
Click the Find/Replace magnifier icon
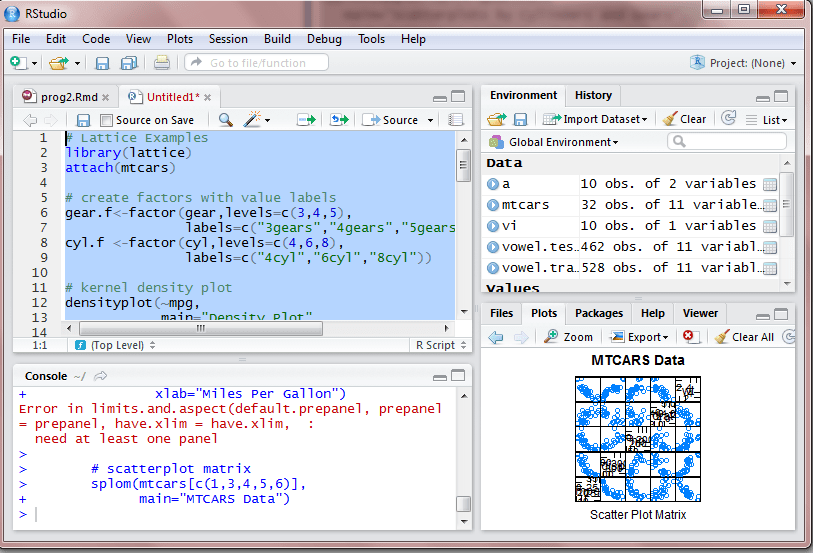[x=226, y=120]
